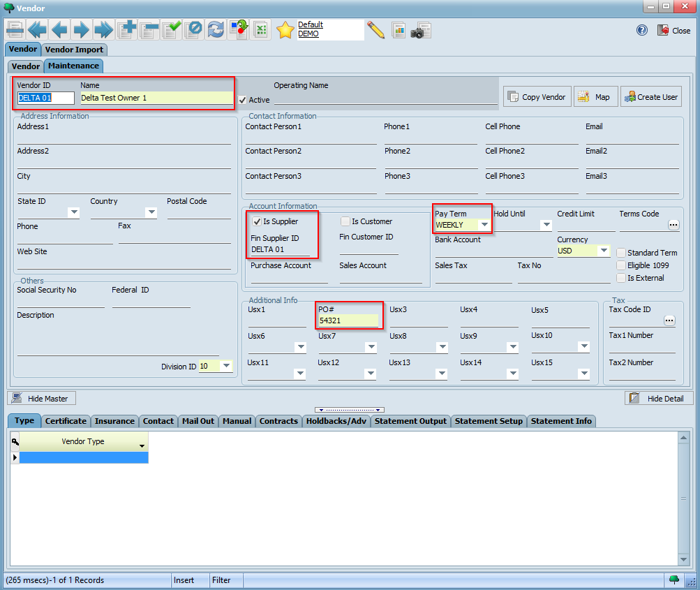Click Hide Master button

coord(41,398)
